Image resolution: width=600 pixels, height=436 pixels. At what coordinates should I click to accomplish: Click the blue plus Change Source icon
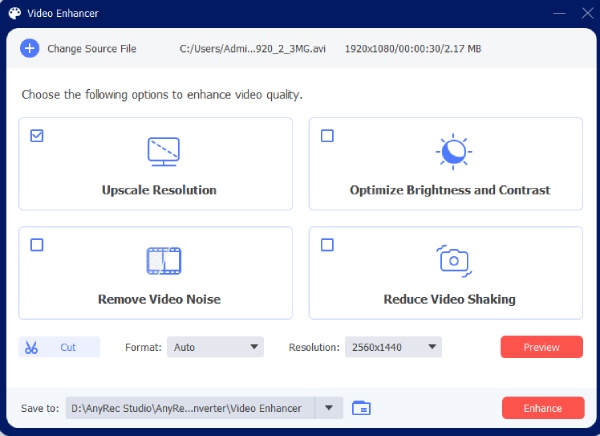(x=29, y=49)
